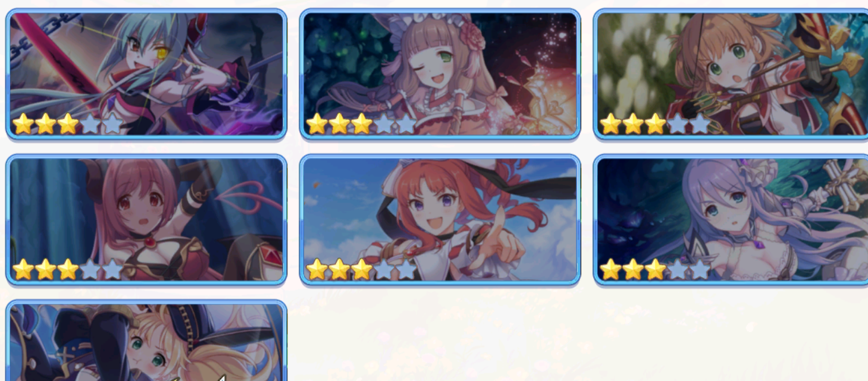The height and width of the screenshot is (381, 868).
Task: Tap fourth empty star on pink-haired horned girl card
Action: click(90, 269)
